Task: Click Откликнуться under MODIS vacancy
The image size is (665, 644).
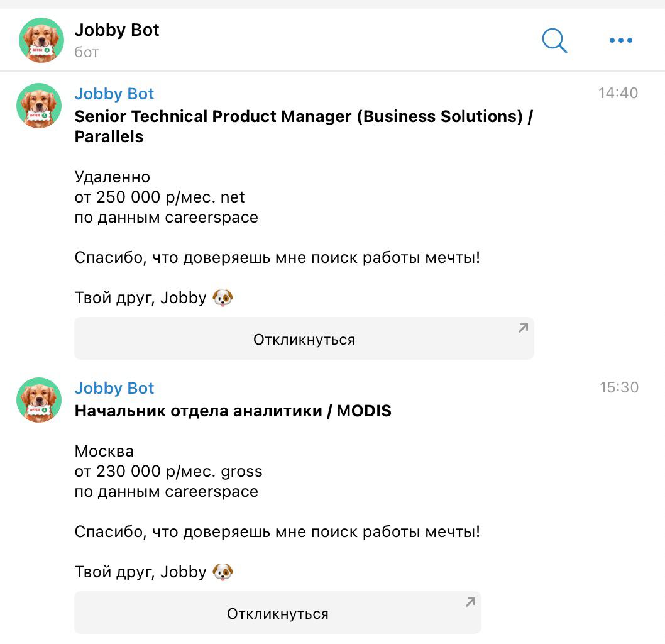Action: click(278, 613)
